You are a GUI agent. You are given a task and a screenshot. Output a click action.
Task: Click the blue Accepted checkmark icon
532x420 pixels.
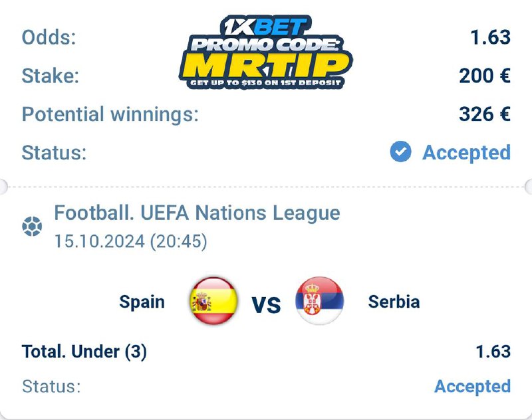coord(400,153)
